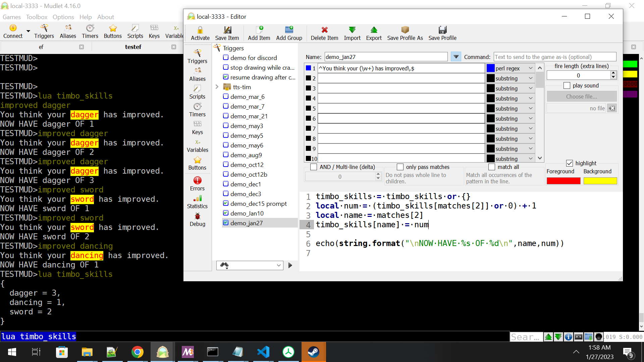Viewport: 644px width, 362px height.
Task: Click Command text field
Action: click(555, 57)
